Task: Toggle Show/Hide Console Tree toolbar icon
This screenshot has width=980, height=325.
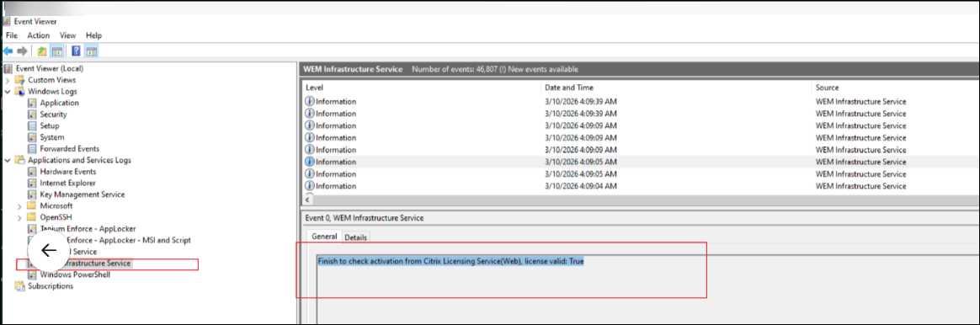Action: [56, 51]
